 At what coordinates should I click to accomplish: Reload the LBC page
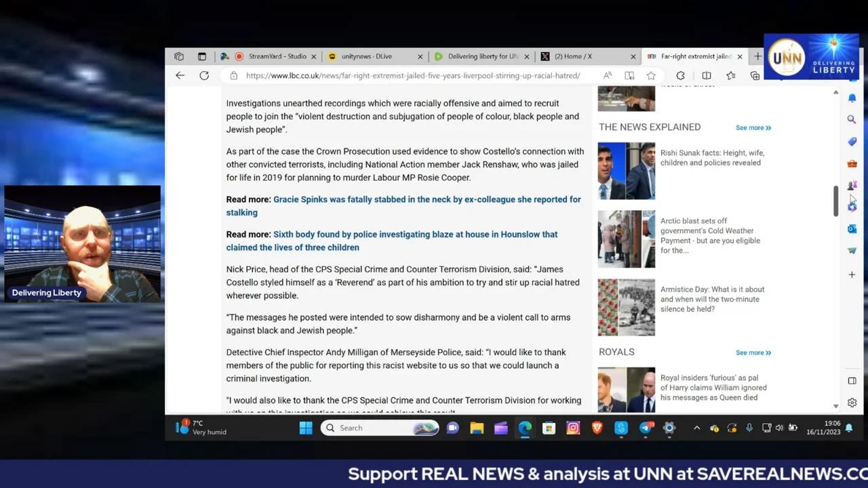204,75
